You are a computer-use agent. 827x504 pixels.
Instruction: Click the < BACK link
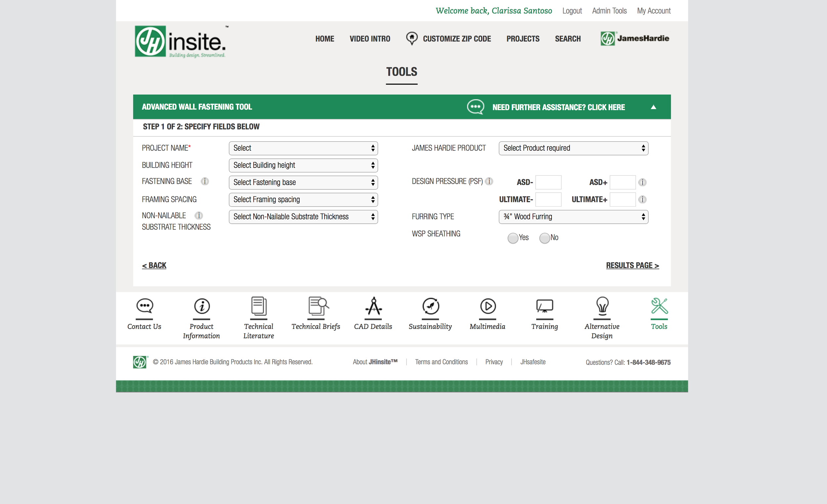pos(154,265)
